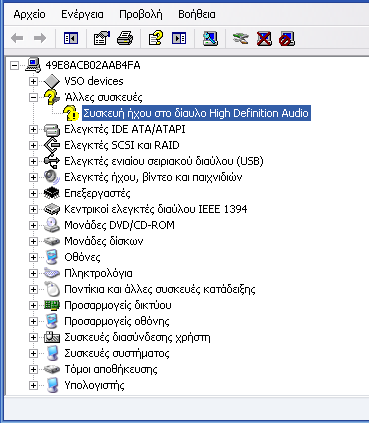Expand the Επεξεργαστές node

coord(33,193)
